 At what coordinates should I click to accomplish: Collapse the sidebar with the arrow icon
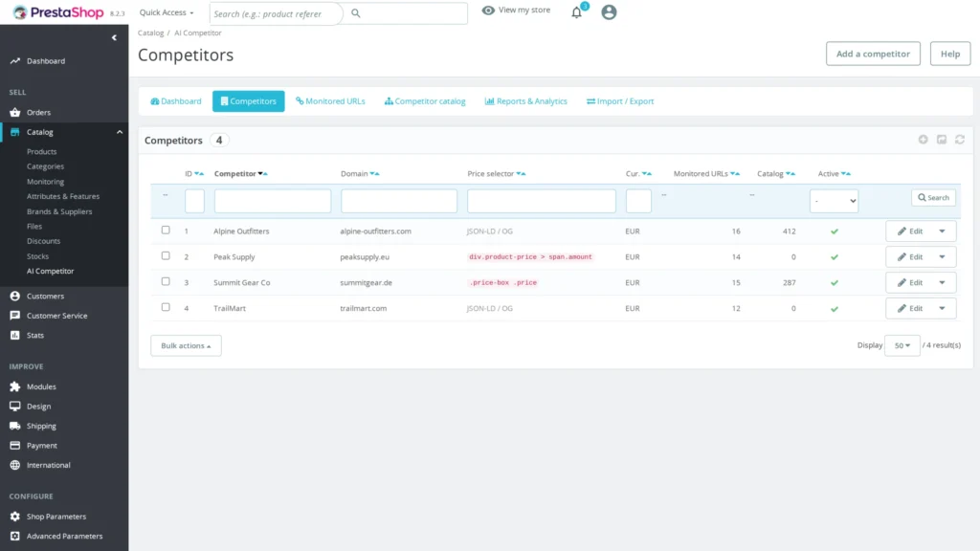click(x=114, y=37)
